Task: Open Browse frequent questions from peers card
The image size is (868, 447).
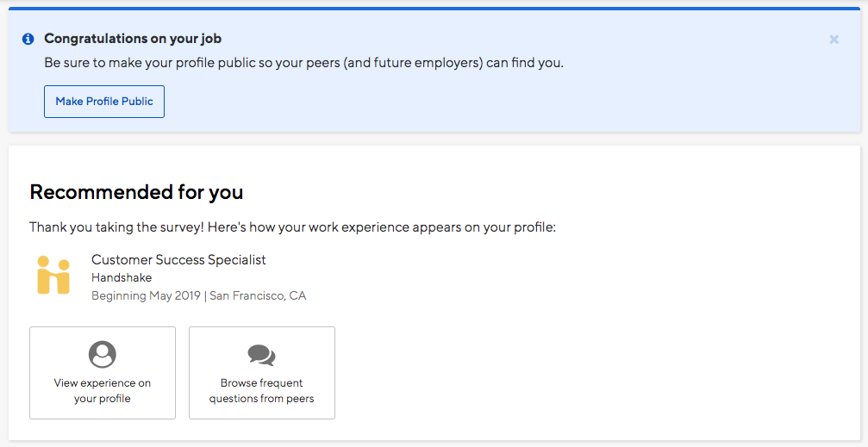Action: coord(262,373)
